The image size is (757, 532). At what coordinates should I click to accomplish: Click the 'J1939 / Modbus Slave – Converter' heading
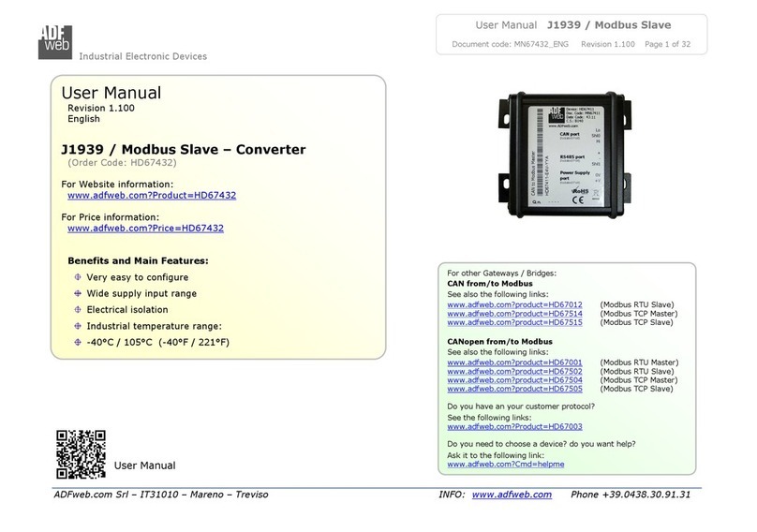[x=184, y=150]
